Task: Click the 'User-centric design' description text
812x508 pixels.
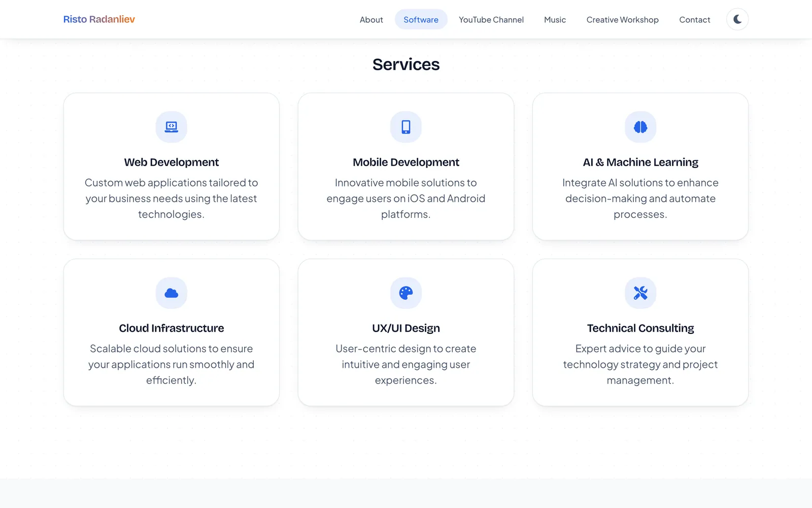Action: 406,364
